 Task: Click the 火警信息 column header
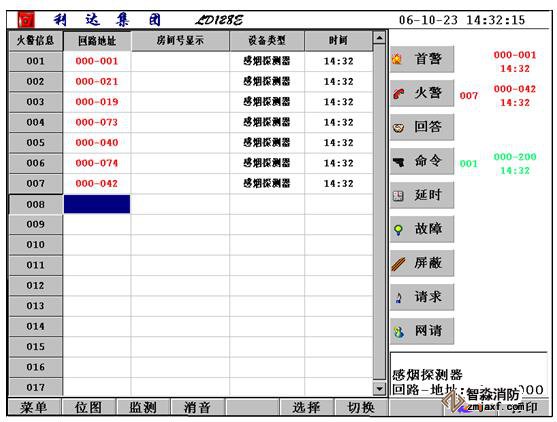[35, 40]
